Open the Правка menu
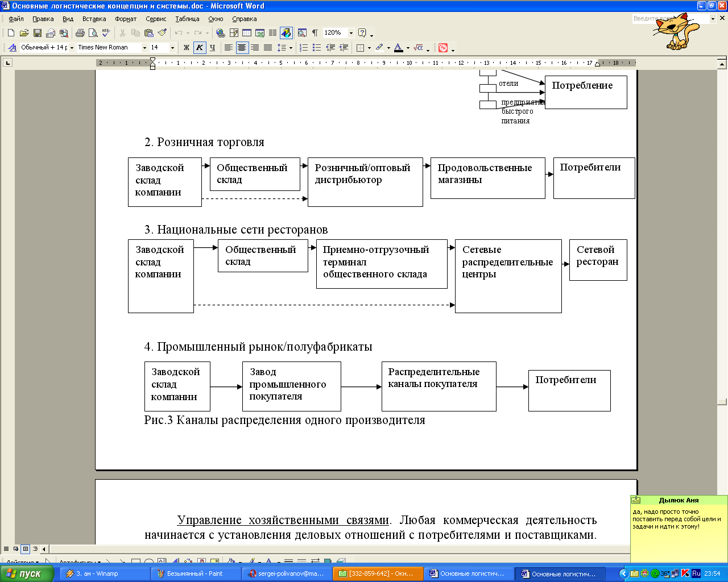 coord(43,19)
